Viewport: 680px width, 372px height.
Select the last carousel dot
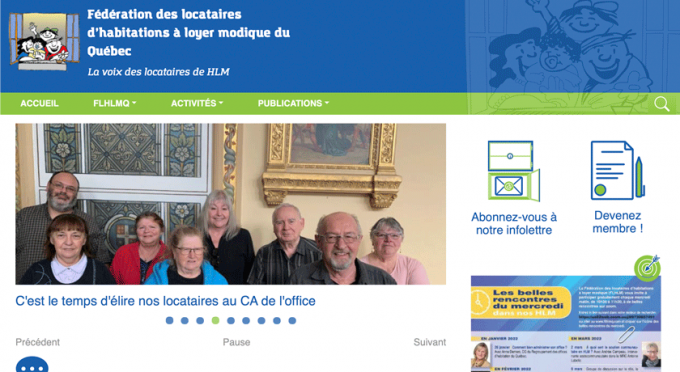point(292,320)
